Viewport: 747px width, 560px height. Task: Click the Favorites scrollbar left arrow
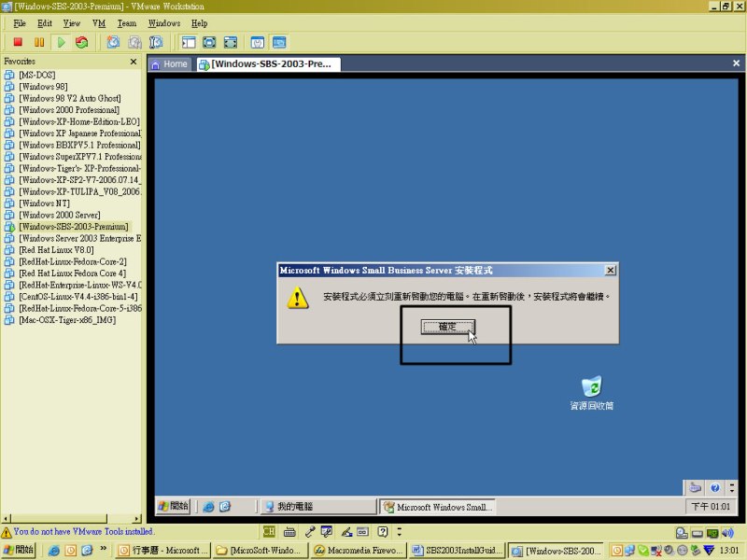(6, 519)
